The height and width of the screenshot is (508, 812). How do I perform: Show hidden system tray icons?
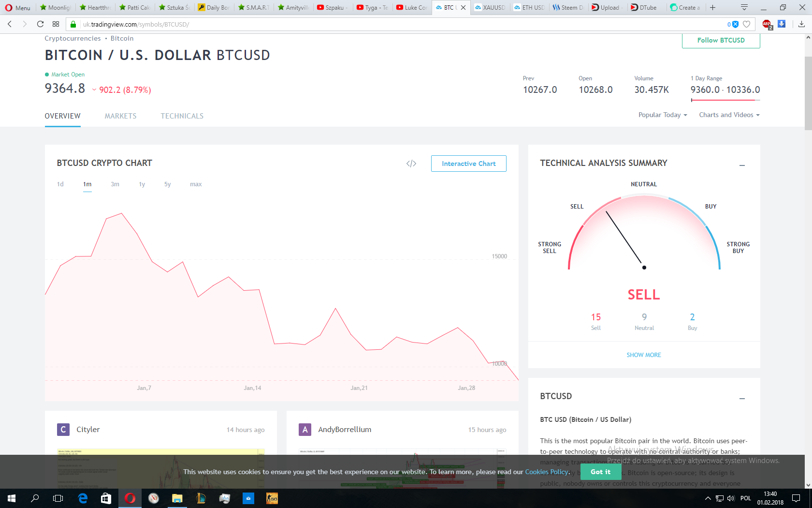[708, 498]
